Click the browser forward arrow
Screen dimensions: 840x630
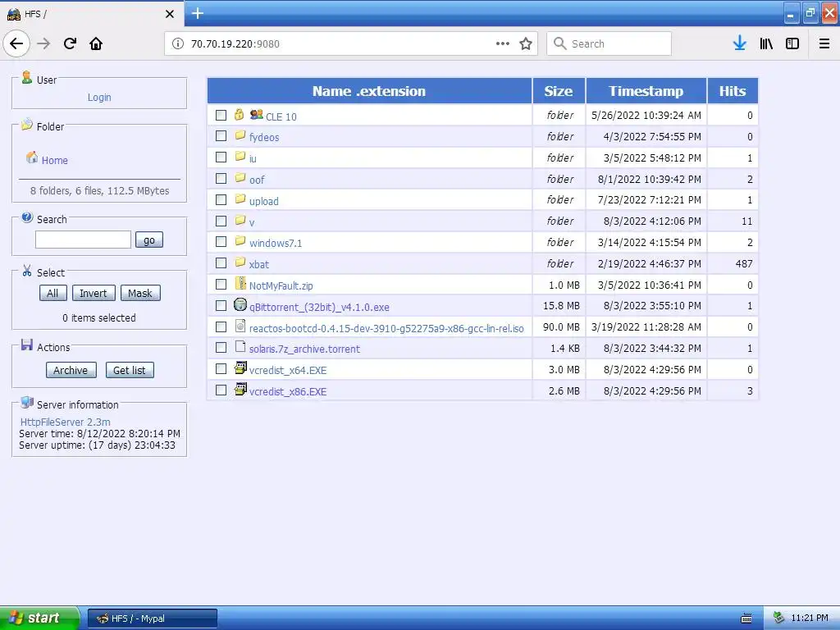click(43, 43)
